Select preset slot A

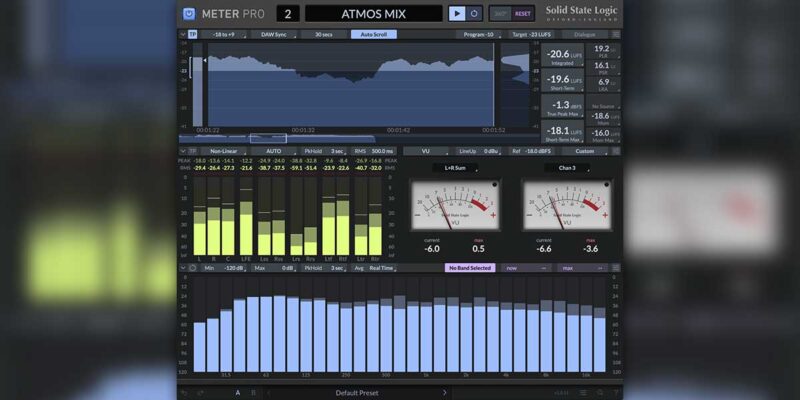pos(238,393)
